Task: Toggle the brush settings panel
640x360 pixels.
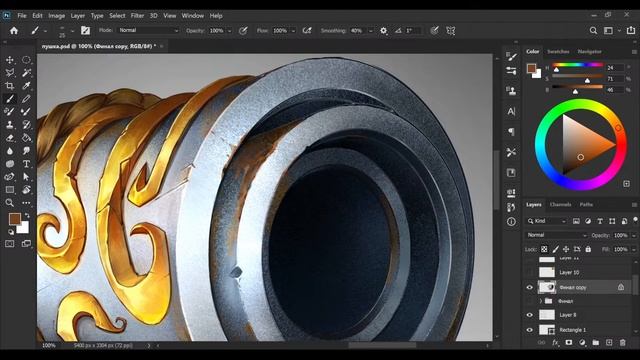Action: pyautogui.click(x=85, y=31)
